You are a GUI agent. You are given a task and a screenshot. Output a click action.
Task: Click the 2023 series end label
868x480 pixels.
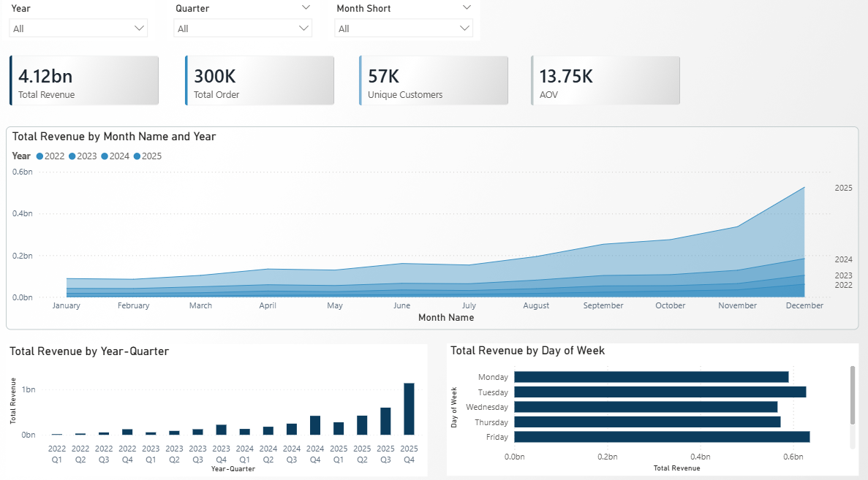coord(843,275)
